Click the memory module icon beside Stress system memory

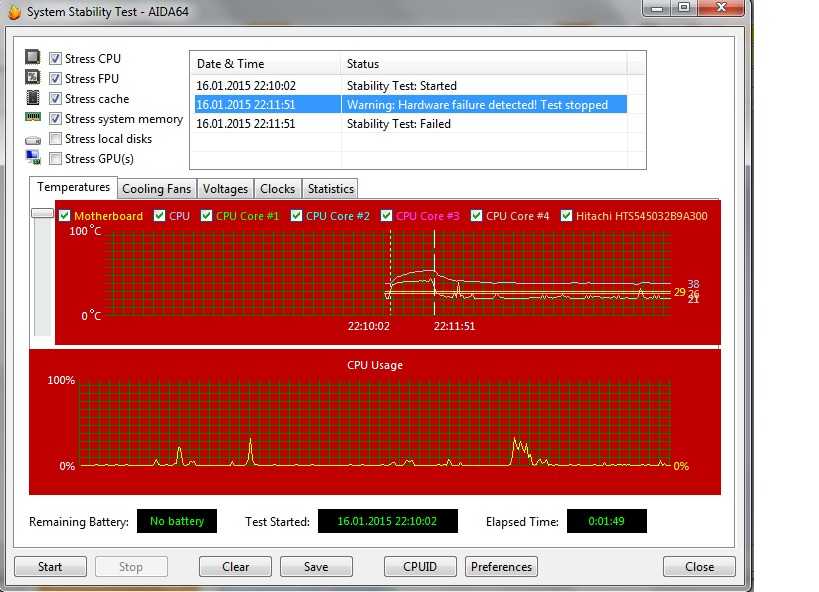tap(33, 117)
